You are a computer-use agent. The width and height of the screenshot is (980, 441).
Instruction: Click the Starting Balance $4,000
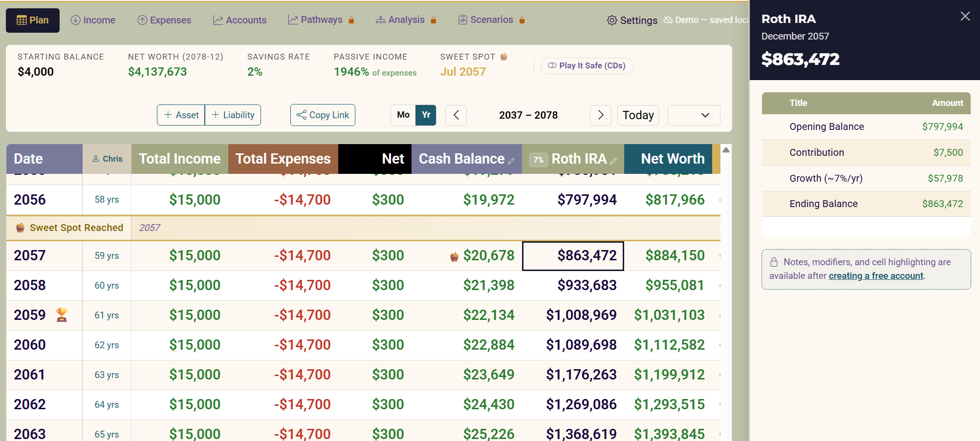point(36,72)
